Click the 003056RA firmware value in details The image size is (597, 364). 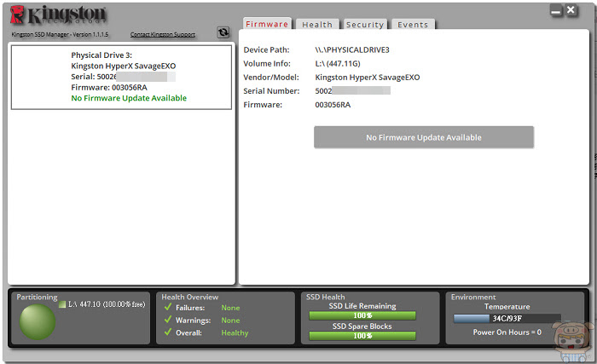coord(333,105)
